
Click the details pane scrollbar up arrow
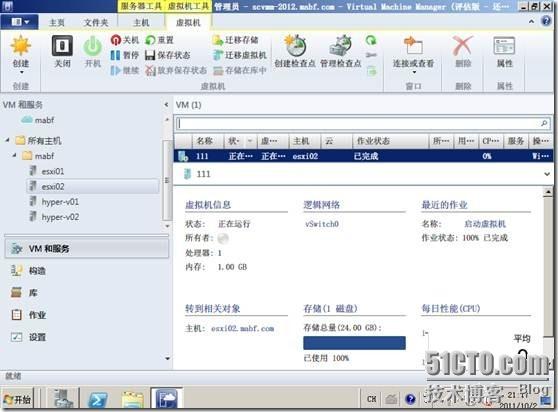[x=548, y=192]
